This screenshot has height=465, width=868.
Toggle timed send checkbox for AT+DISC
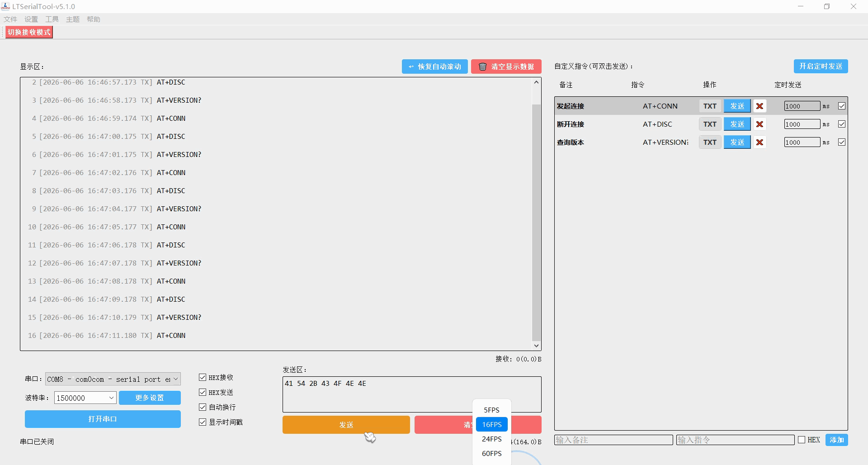pyautogui.click(x=842, y=124)
